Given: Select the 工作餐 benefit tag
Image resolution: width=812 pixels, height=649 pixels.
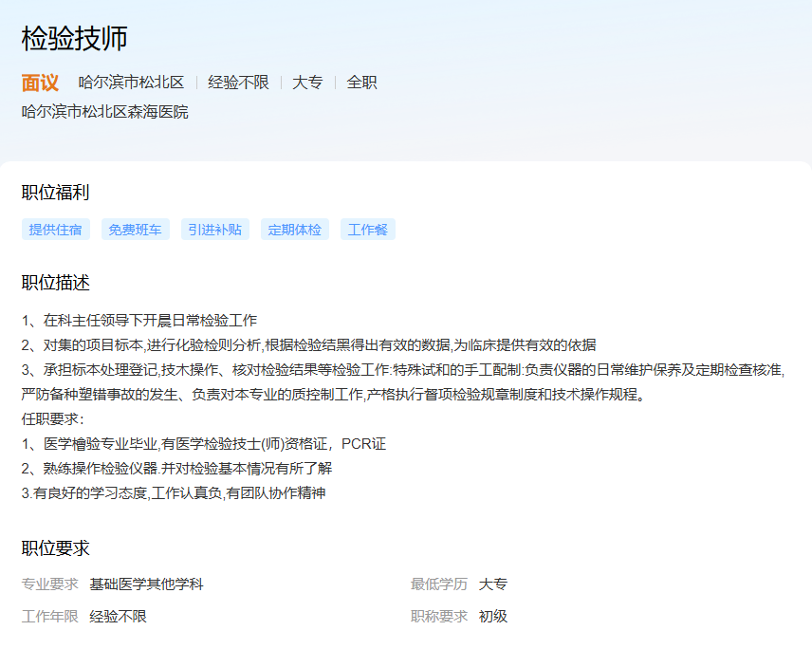Looking at the screenshot, I should click(x=367, y=230).
